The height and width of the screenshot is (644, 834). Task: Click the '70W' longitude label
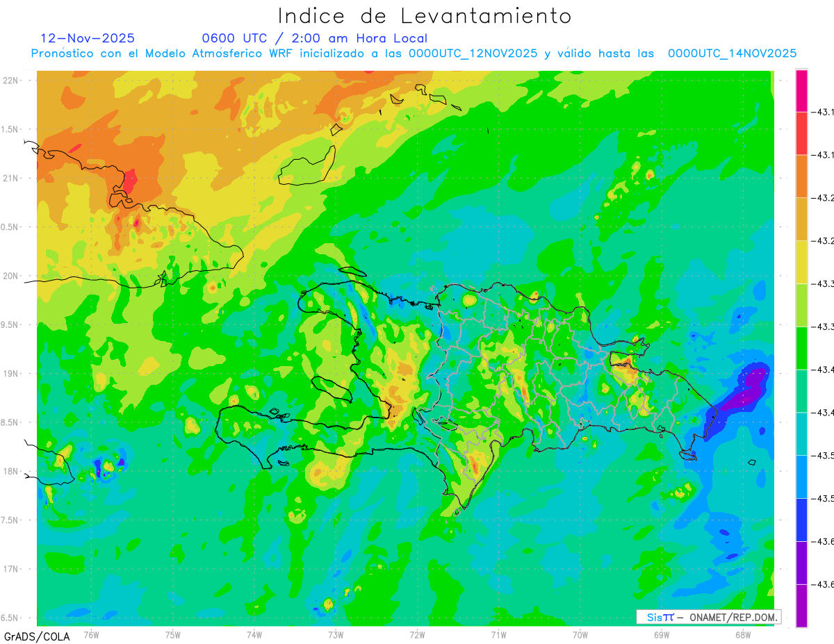pos(580,634)
